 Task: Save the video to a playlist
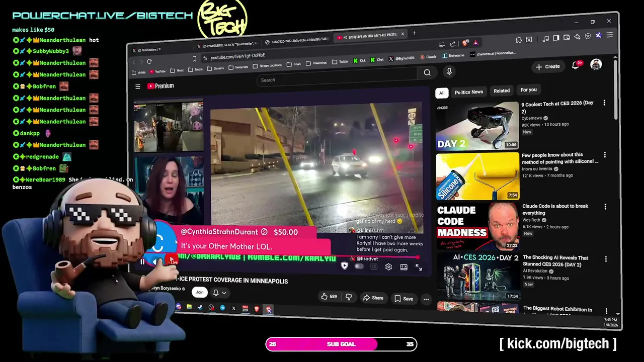pos(404,299)
